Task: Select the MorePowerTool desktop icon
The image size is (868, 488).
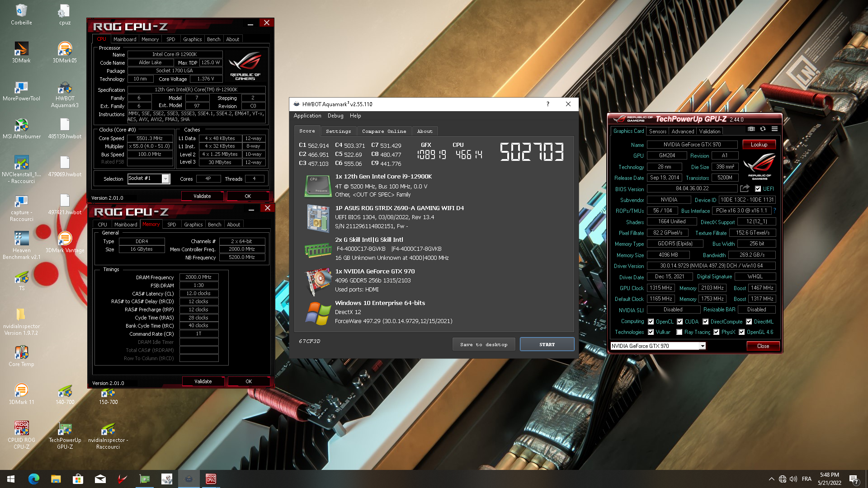Action: click(x=21, y=90)
